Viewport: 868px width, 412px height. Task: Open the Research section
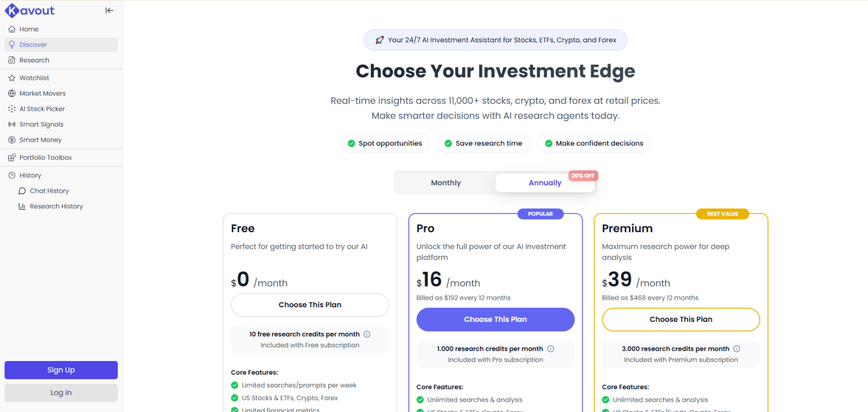point(33,60)
